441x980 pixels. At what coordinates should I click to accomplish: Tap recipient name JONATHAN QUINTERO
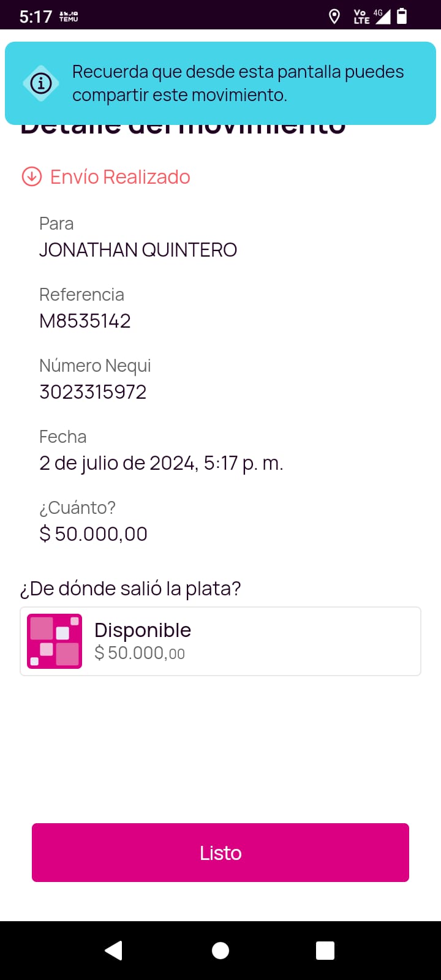click(138, 250)
